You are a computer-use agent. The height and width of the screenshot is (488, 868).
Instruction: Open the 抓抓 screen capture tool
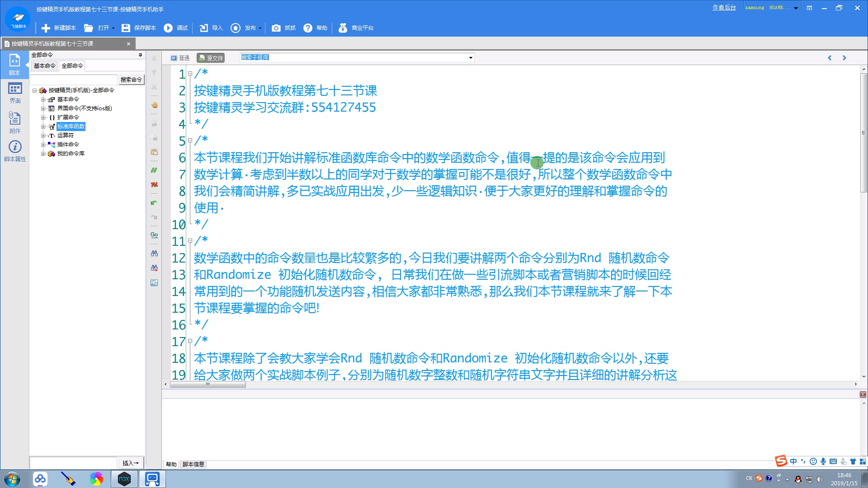[283, 28]
